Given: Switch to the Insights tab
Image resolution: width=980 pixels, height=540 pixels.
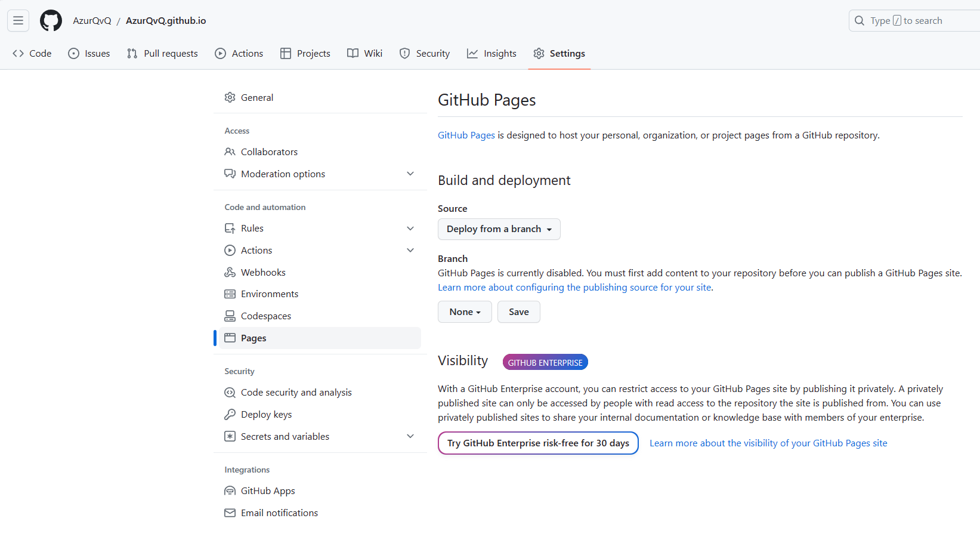Looking at the screenshot, I should click(491, 54).
